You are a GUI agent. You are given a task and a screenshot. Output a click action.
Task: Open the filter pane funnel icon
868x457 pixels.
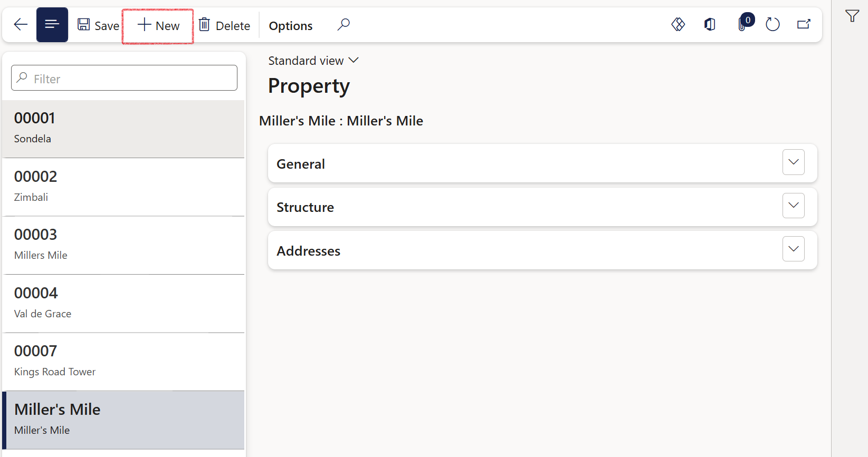pyautogui.click(x=852, y=16)
